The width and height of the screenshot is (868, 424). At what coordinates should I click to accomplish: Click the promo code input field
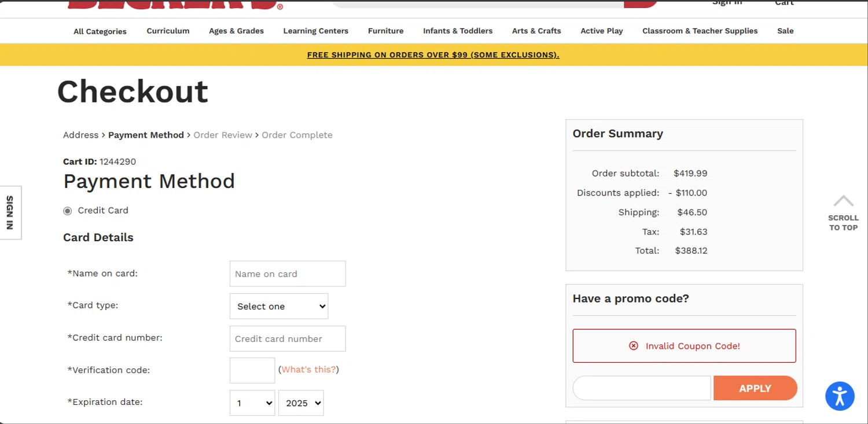642,388
